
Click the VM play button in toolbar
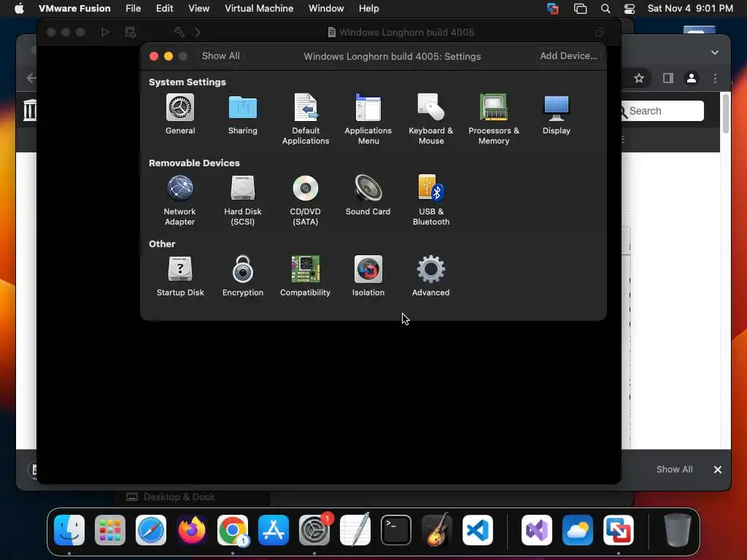tap(105, 32)
